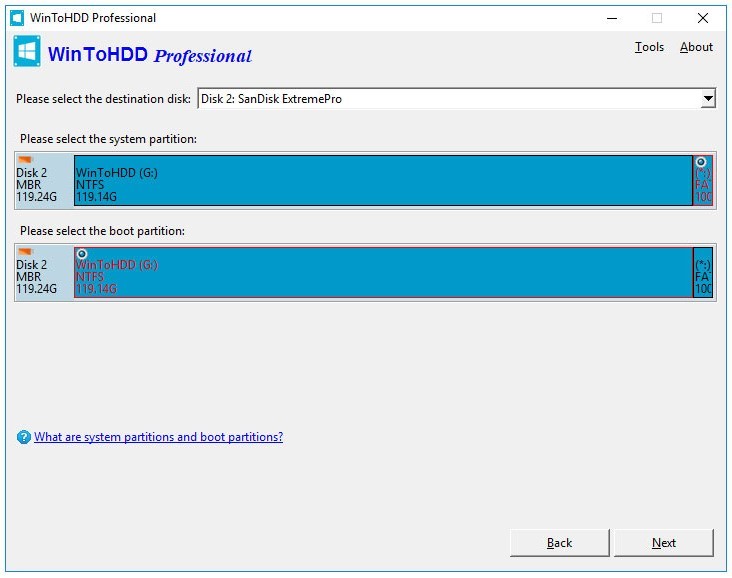Click the Next button
The image size is (732, 578).
point(664,543)
